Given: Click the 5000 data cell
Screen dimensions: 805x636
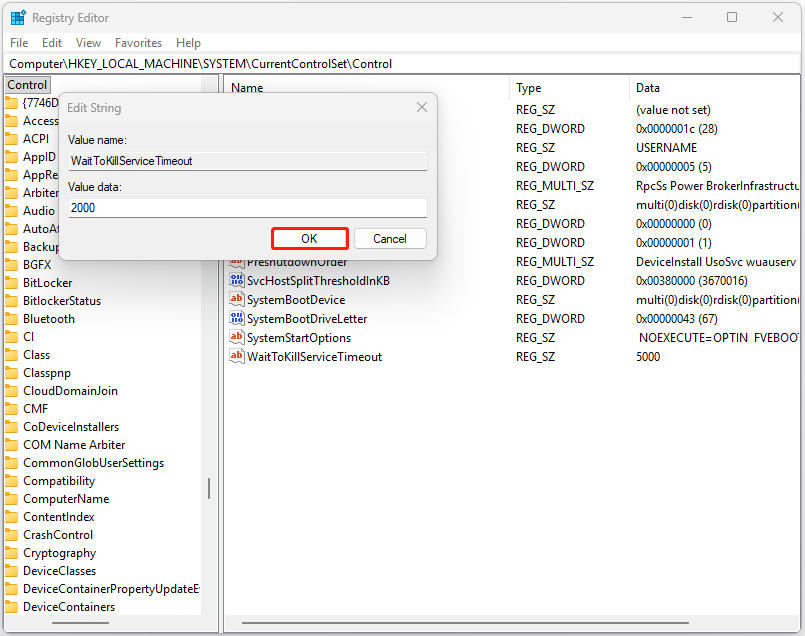Looking at the screenshot, I should 648,357.
